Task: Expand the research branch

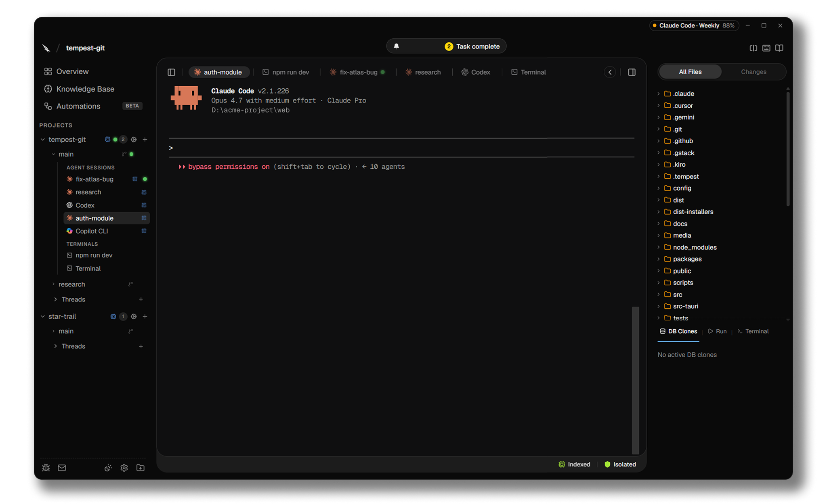Action: coord(53,284)
